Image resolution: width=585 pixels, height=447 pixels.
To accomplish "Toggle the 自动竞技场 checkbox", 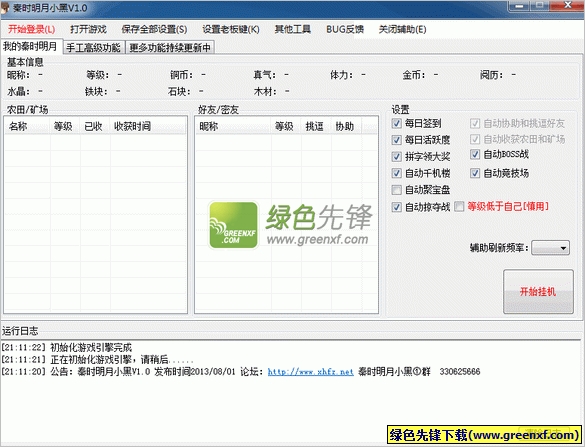I will click(x=475, y=173).
